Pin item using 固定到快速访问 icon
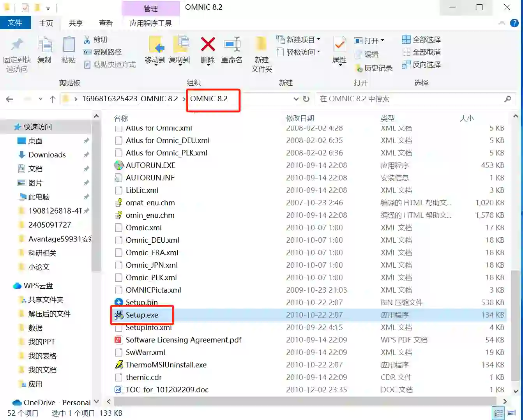 pos(17,53)
